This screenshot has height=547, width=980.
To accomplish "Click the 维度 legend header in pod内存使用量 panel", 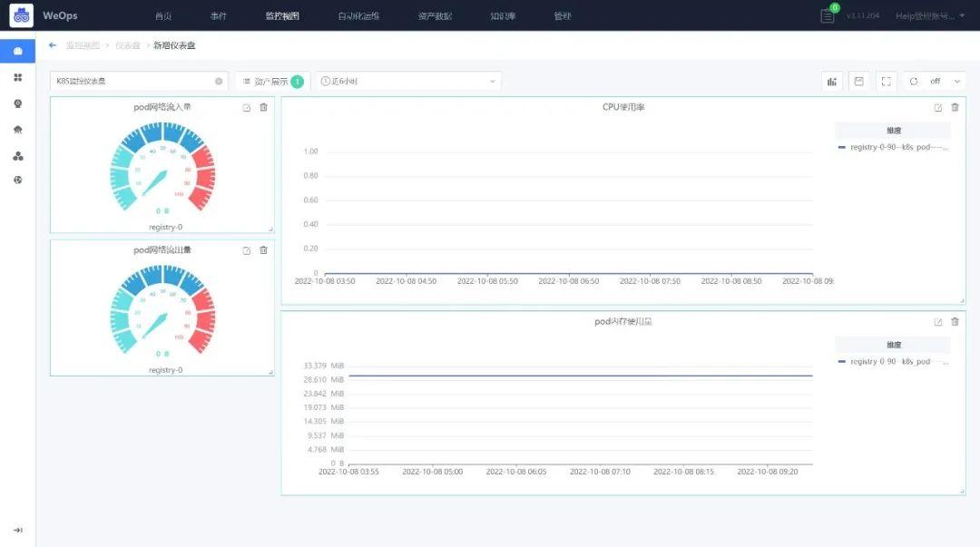I will (893, 345).
